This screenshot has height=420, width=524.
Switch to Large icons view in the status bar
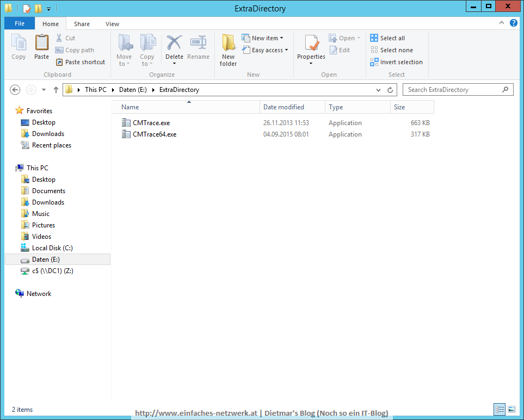pos(511,409)
